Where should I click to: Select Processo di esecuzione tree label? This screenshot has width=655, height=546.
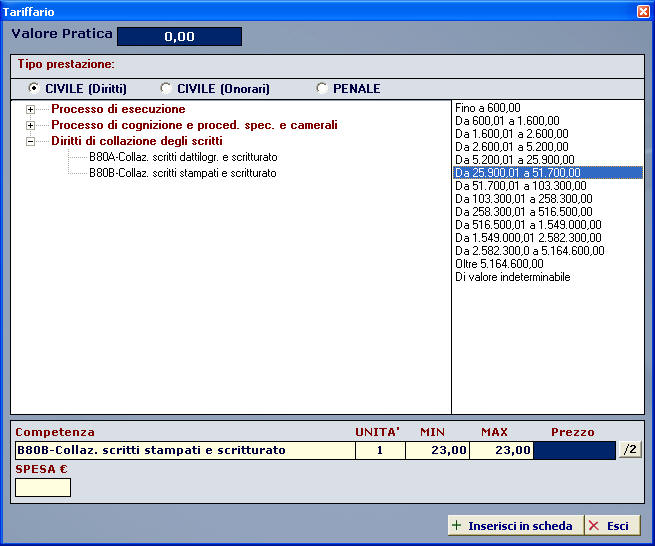tap(118, 109)
